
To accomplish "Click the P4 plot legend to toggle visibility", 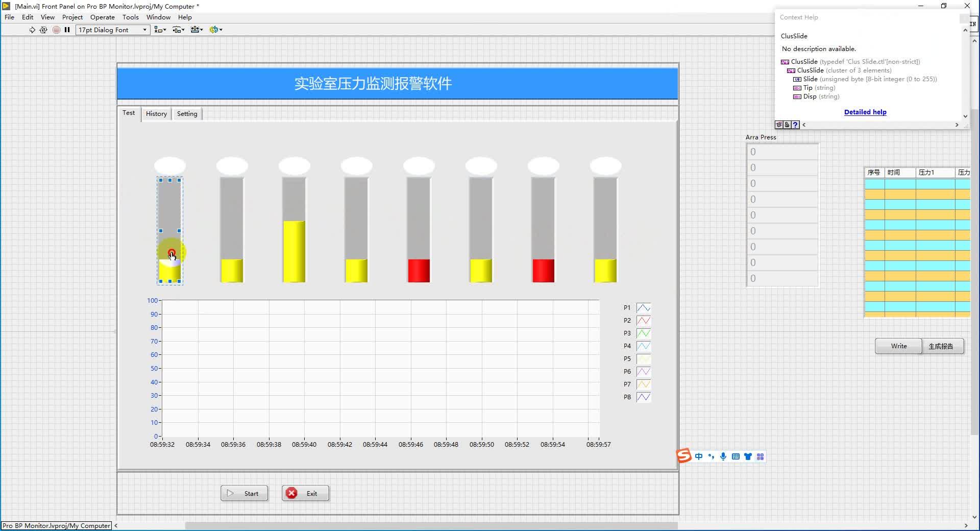I will pos(643,346).
